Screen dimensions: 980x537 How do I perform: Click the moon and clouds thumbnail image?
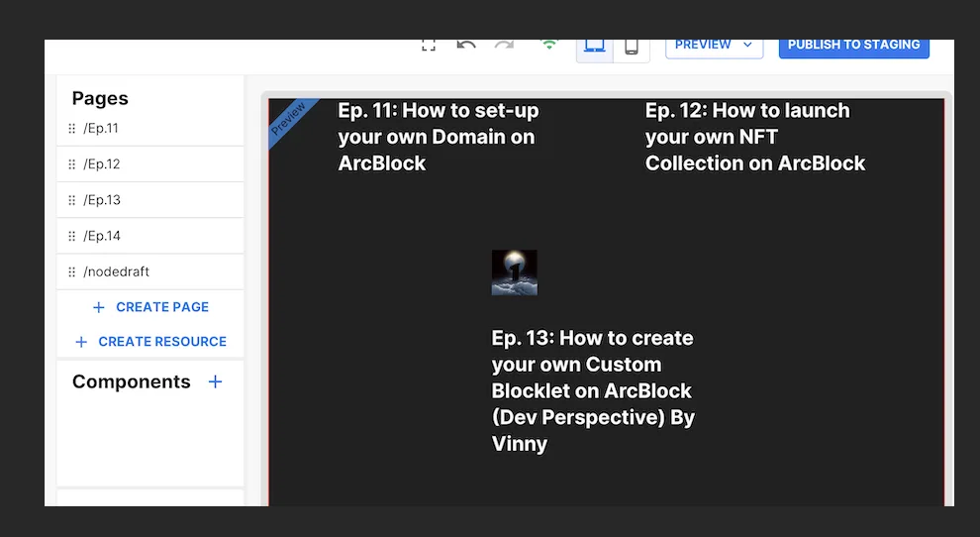click(x=515, y=272)
